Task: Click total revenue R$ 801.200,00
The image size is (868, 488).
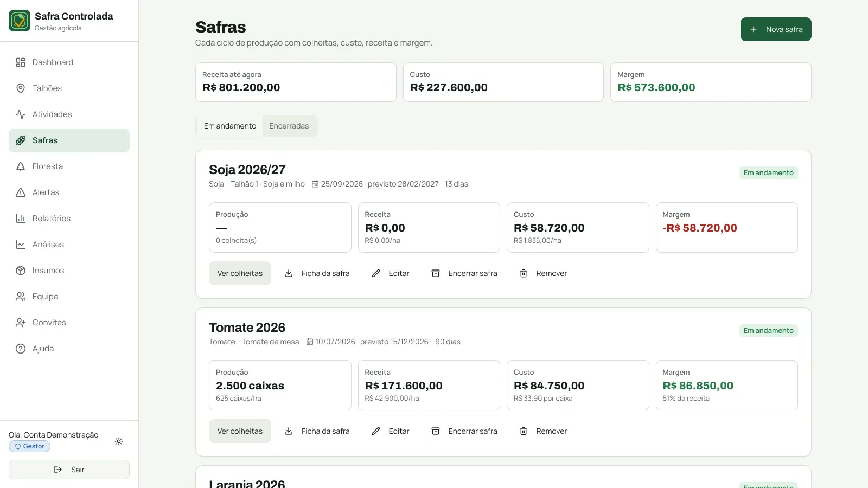Action: [x=241, y=87]
